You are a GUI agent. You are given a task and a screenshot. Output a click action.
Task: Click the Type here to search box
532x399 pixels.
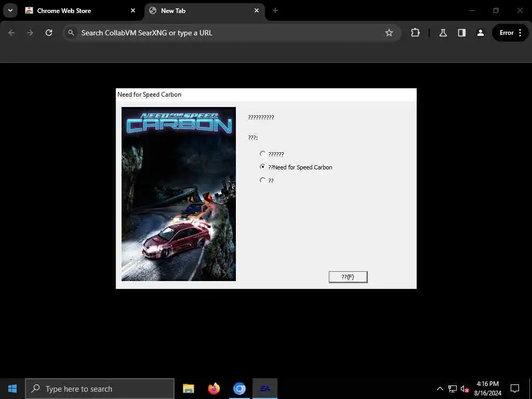[100, 389]
